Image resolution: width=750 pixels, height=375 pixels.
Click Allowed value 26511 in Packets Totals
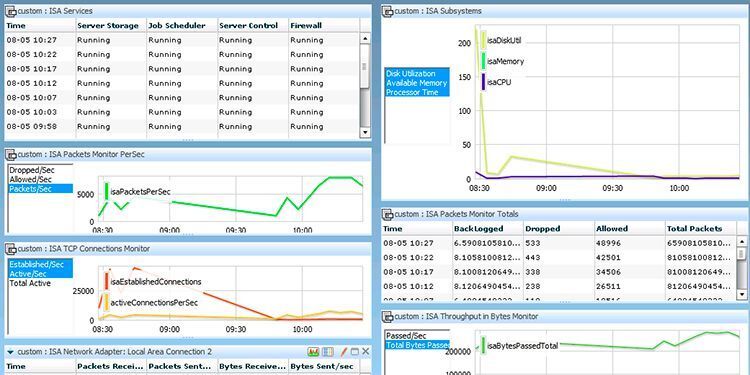point(608,286)
